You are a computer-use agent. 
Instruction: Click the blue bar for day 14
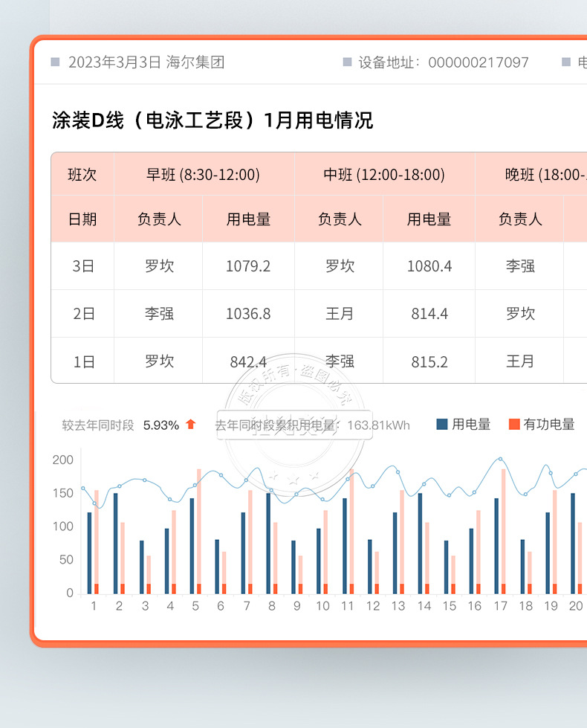[x=421, y=544]
